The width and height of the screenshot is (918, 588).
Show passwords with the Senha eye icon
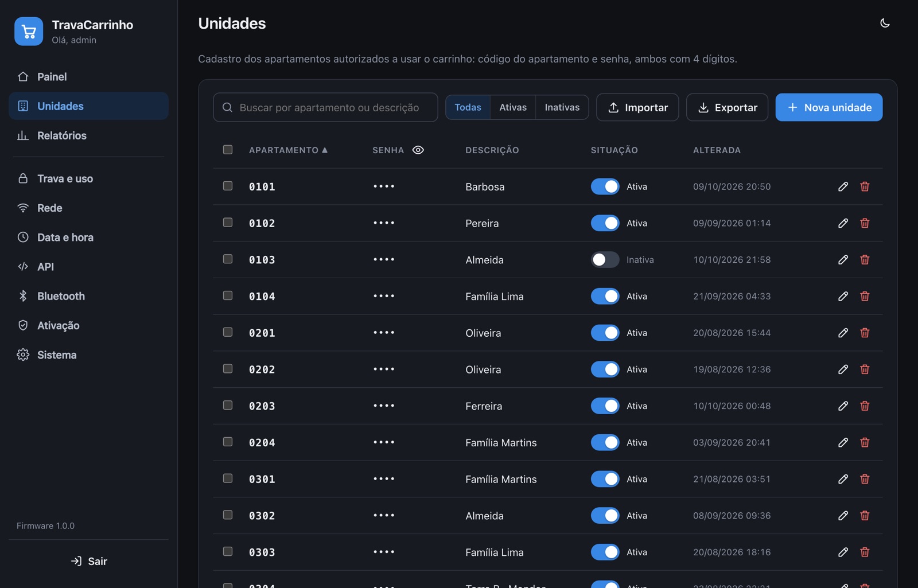(418, 150)
